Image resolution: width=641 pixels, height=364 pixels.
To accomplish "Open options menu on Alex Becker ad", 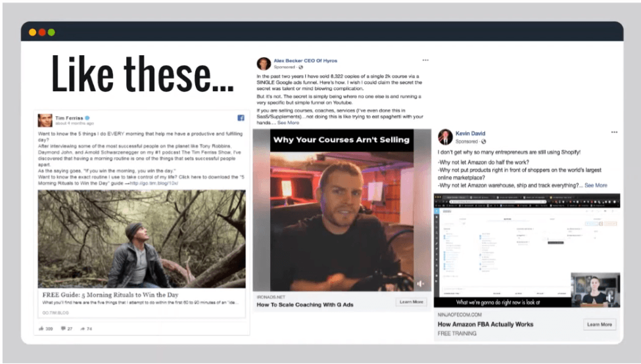I will point(425,60).
